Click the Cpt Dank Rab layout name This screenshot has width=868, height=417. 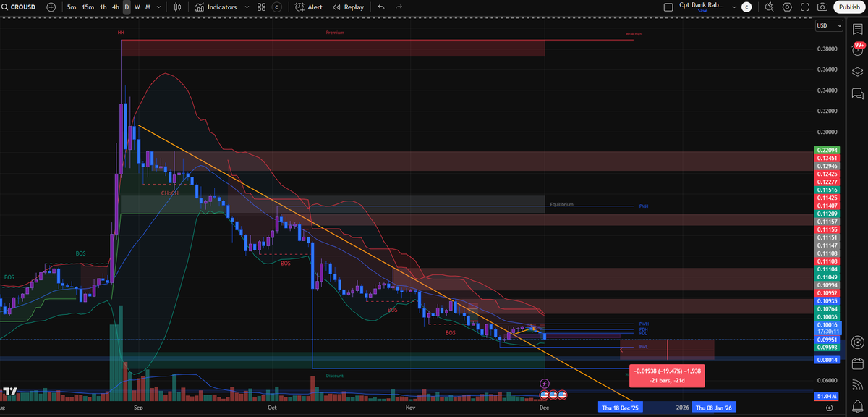point(702,4)
